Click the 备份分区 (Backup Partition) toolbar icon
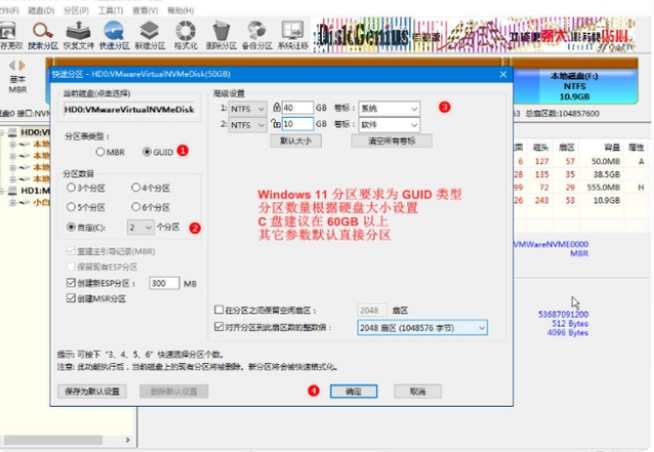The height and width of the screenshot is (452, 654). pyautogui.click(x=256, y=34)
